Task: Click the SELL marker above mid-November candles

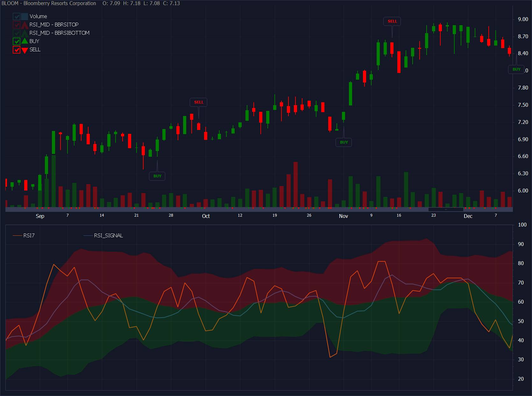Action: [x=392, y=21]
